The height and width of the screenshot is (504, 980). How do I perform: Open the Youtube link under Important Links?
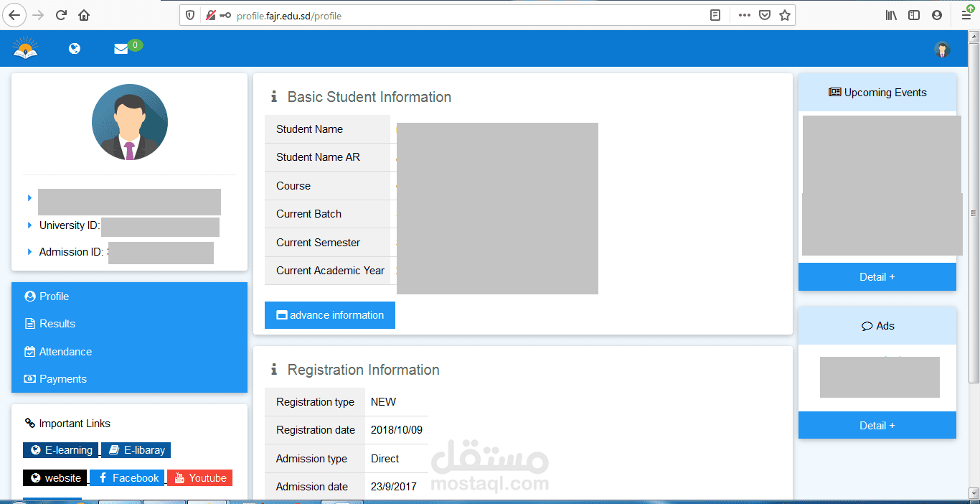tap(200, 477)
